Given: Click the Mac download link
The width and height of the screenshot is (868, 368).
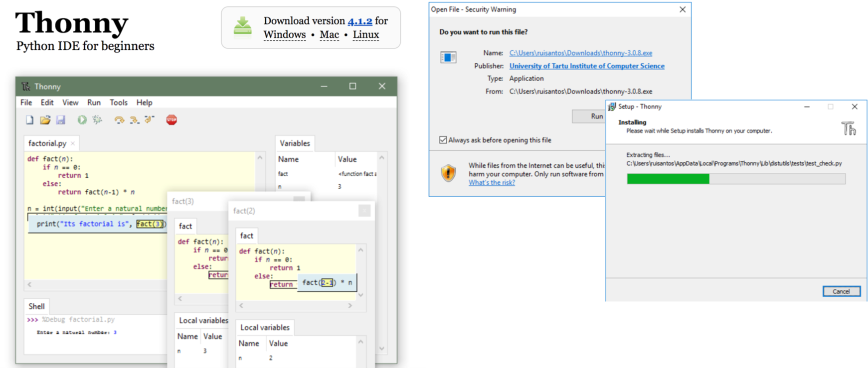Looking at the screenshot, I should tap(329, 35).
